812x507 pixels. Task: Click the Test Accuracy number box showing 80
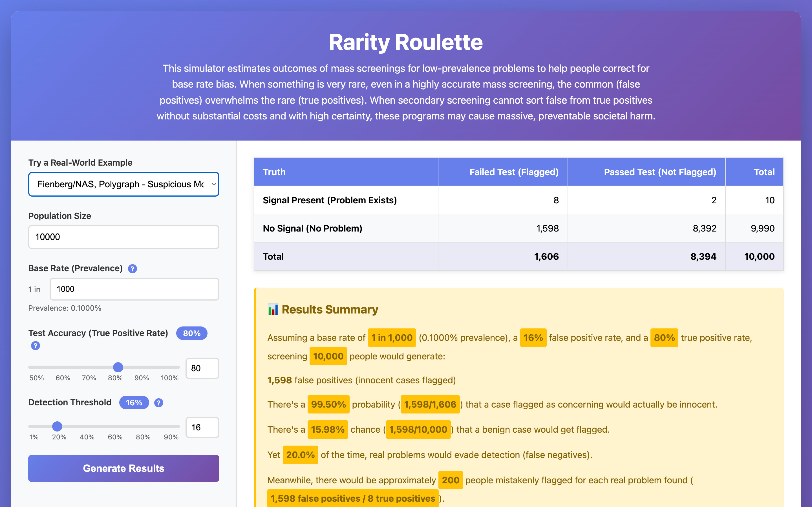(x=202, y=368)
